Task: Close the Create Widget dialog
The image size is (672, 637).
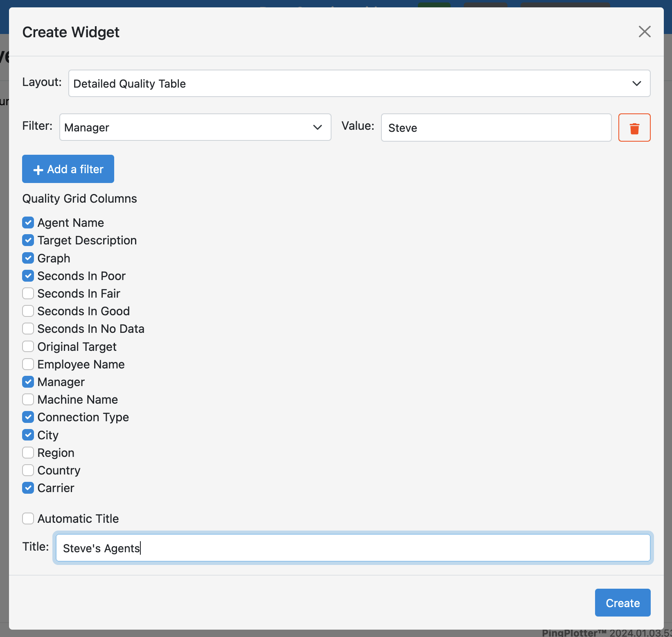Action: tap(645, 32)
